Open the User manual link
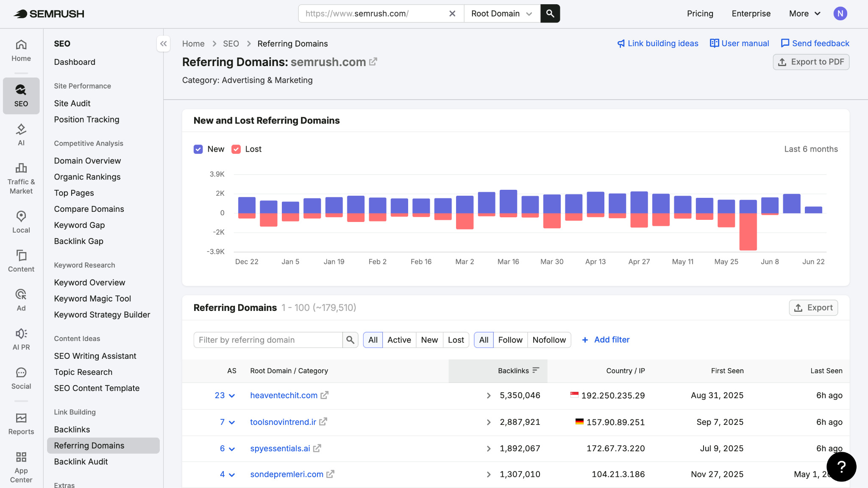868x488 pixels. (x=740, y=43)
